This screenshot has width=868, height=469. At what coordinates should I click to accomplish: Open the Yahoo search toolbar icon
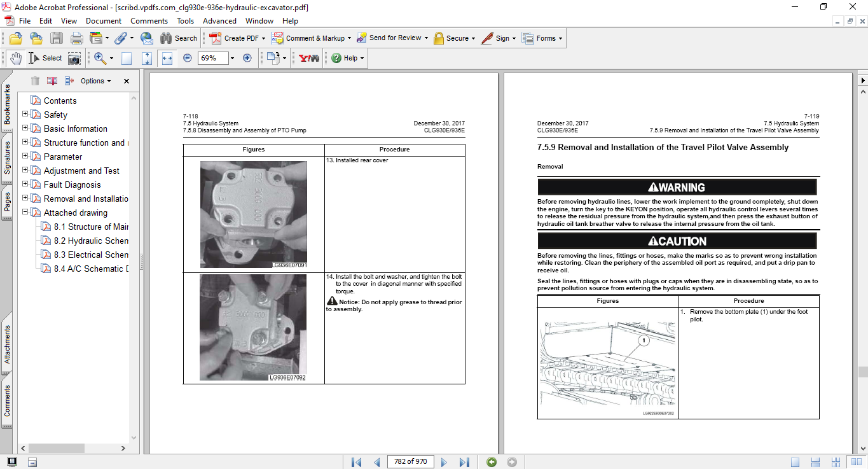[309, 58]
